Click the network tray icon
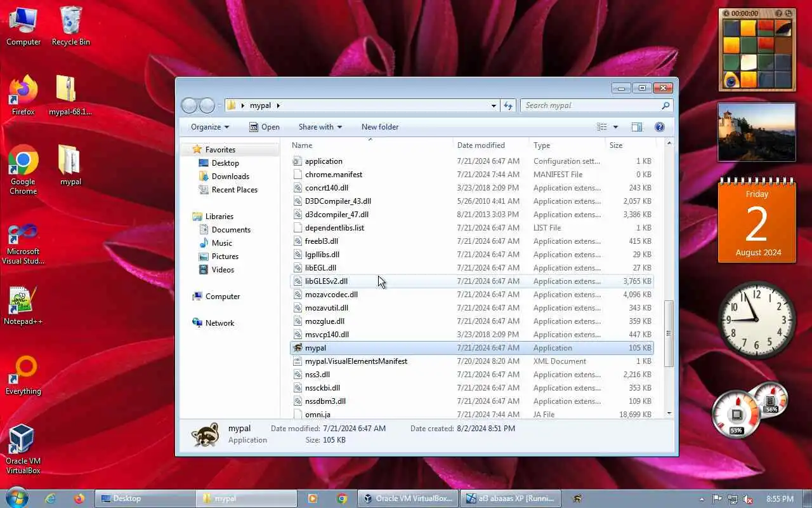The image size is (812, 508). tap(733, 499)
